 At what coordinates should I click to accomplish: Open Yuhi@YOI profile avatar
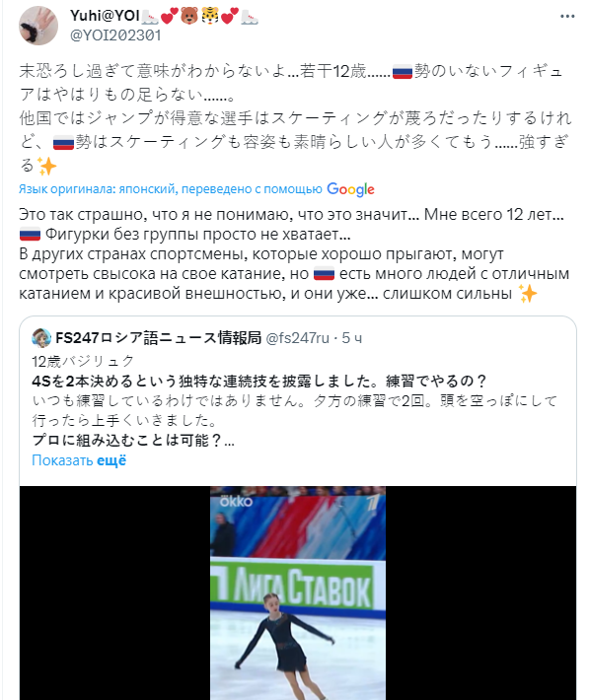[x=38, y=26]
